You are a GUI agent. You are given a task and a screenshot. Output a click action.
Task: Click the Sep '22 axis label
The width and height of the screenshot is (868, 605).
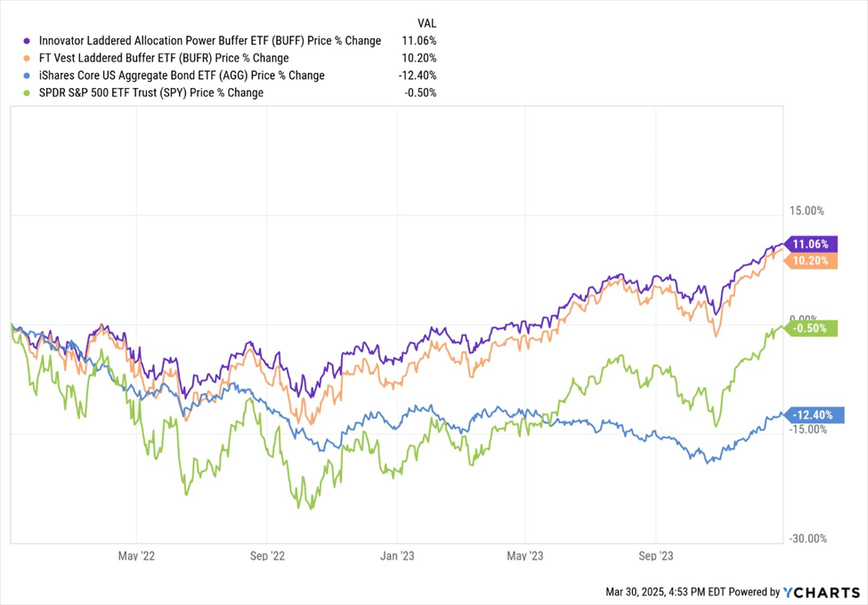[x=267, y=556]
